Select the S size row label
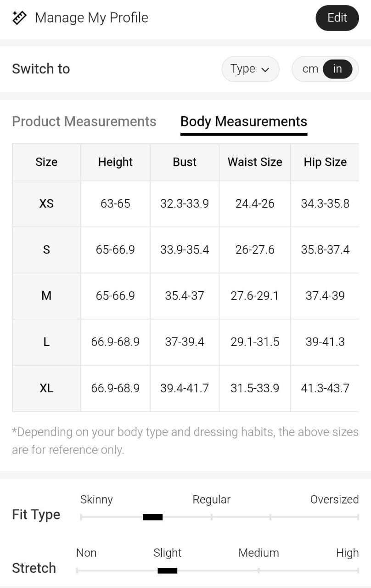The image size is (371, 588). 46,250
